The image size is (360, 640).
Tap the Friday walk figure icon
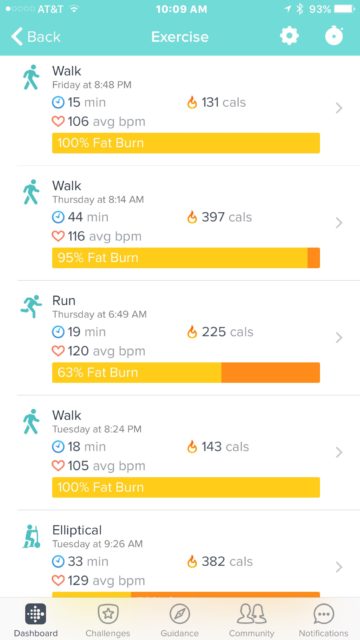click(x=31, y=77)
